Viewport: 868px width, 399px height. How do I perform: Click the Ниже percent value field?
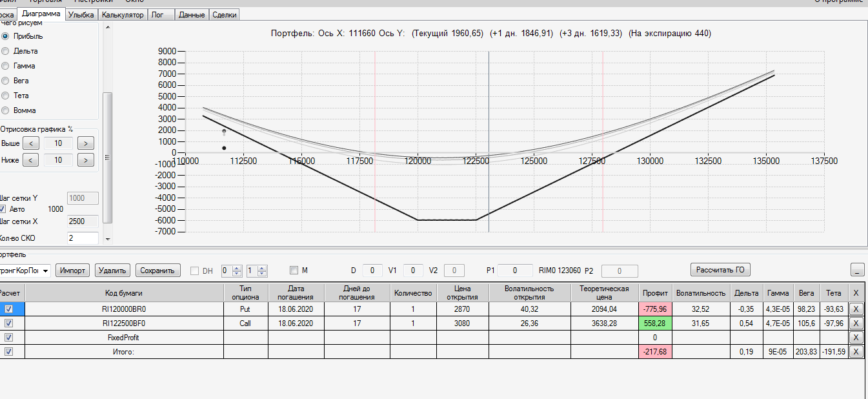point(59,159)
